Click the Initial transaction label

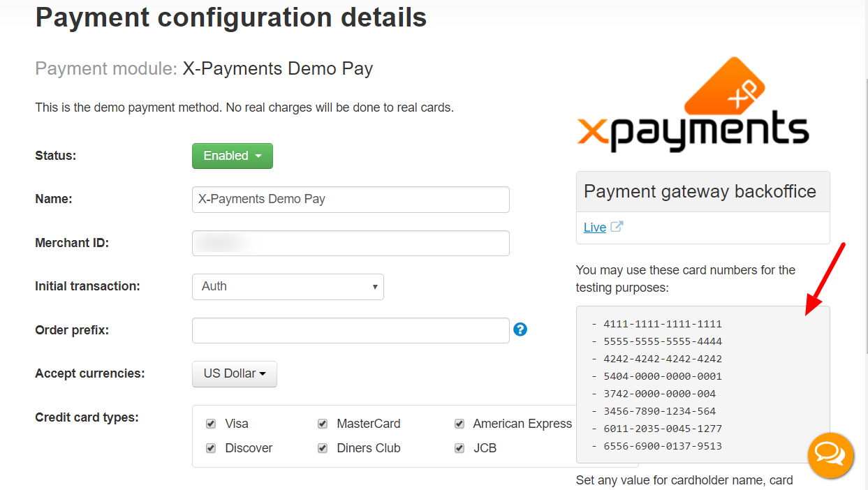coord(87,286)
